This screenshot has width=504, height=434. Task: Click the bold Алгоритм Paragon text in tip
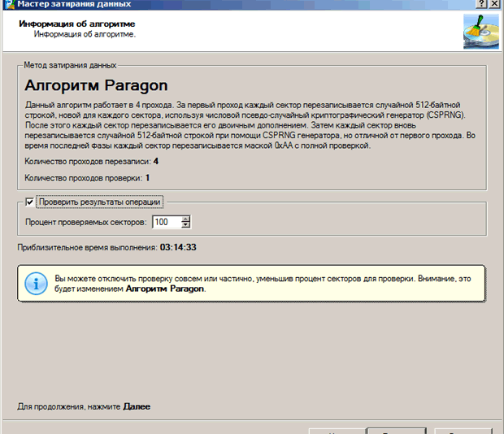click(165, 289)
